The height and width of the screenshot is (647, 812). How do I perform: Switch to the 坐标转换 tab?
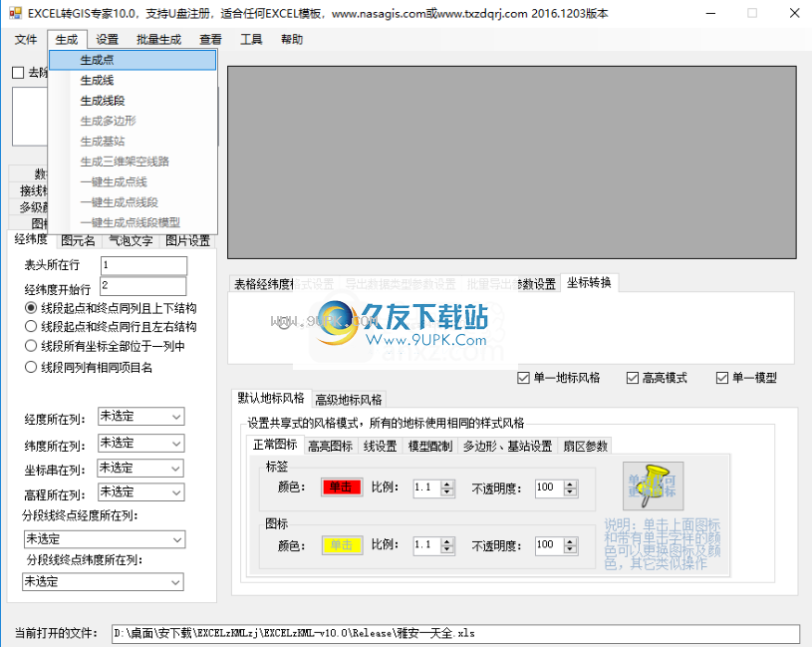click(x=589, y=283)
